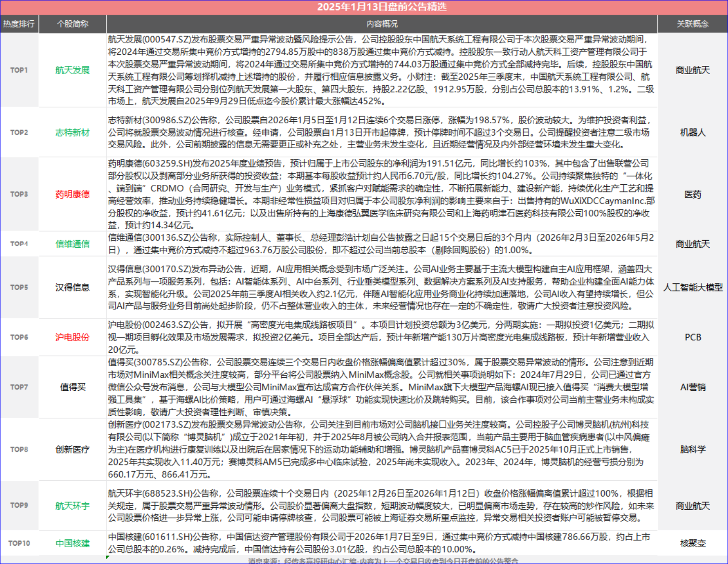The image size is (728, 564).
Task: Select the 人工智能大模型 concept cell
Action: (692, 287)
